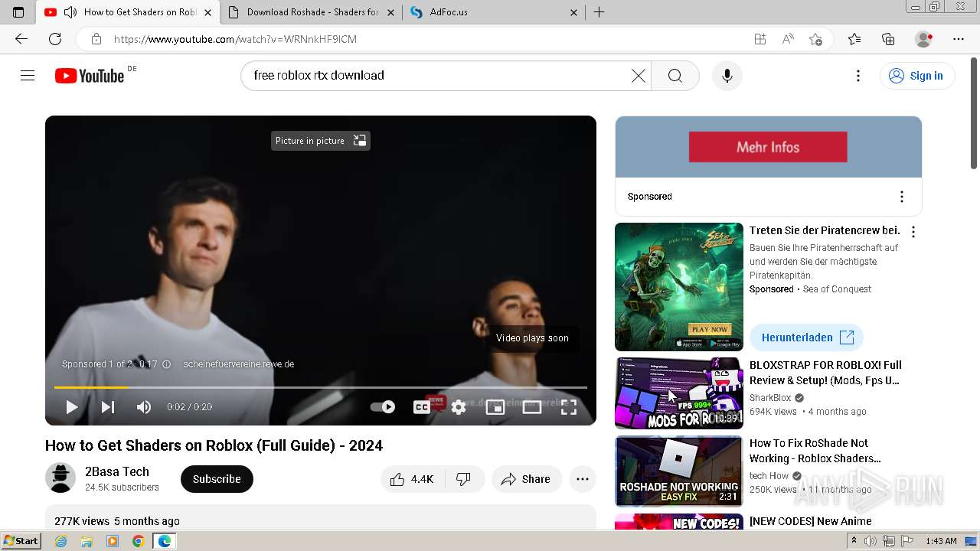Search with your voice microphone icon
The image size is (980, 551).
(727, 75)
